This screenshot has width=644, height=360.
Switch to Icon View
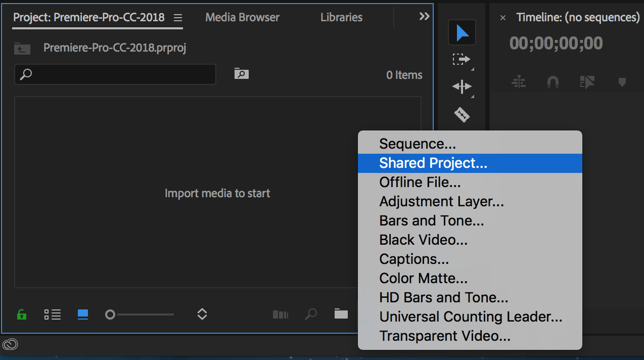click(x=83, y=314)
